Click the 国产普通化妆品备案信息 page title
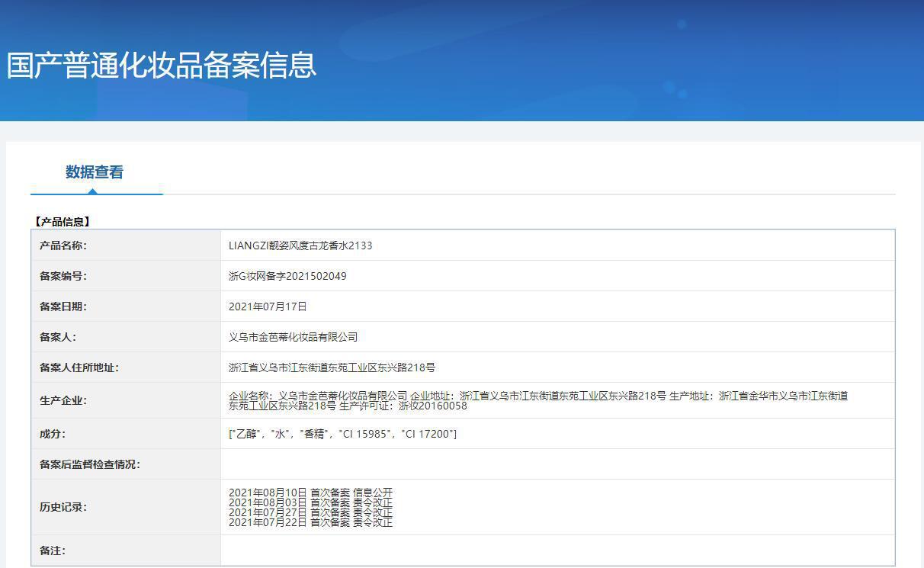Screen dimensions: 924x568 (162, 66)
